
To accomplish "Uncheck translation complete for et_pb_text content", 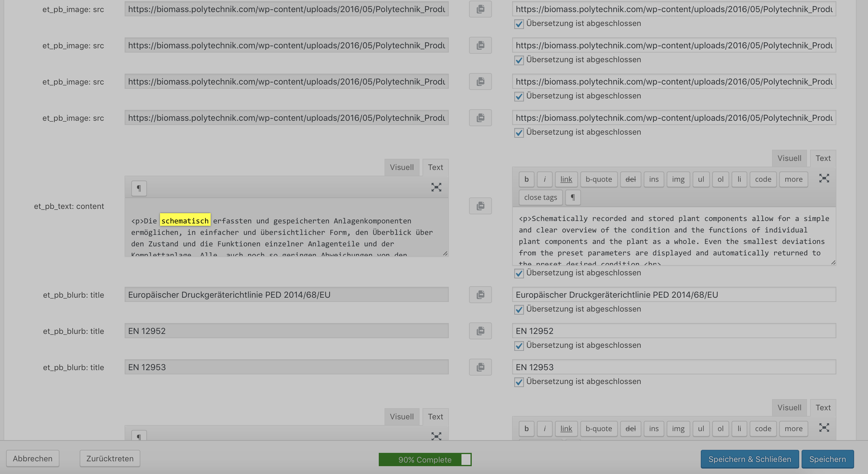I will (x=519, y=273).
